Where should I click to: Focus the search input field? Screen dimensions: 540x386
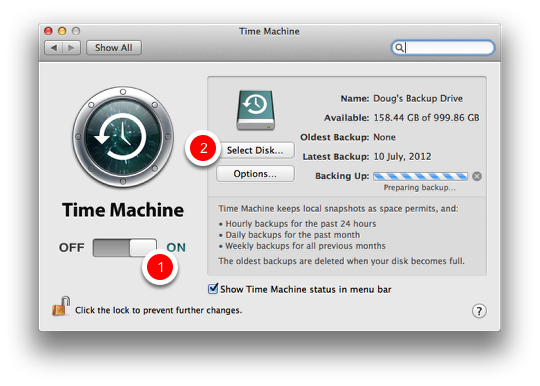click(443, 48)
